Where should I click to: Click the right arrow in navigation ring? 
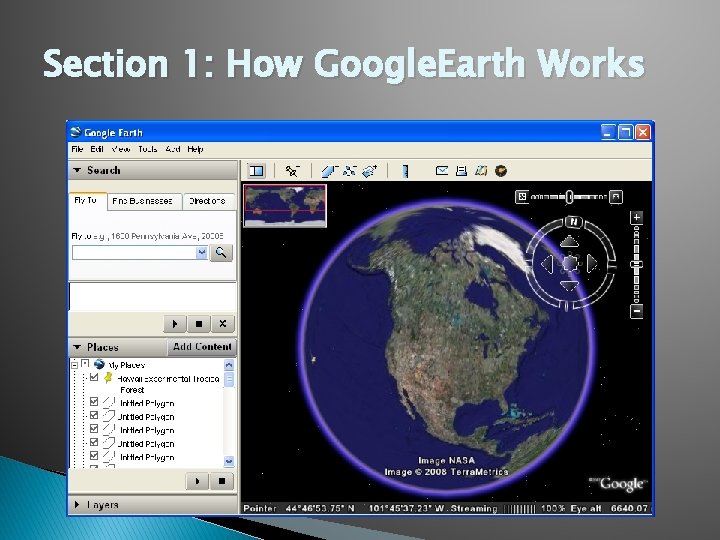[592, 264]
